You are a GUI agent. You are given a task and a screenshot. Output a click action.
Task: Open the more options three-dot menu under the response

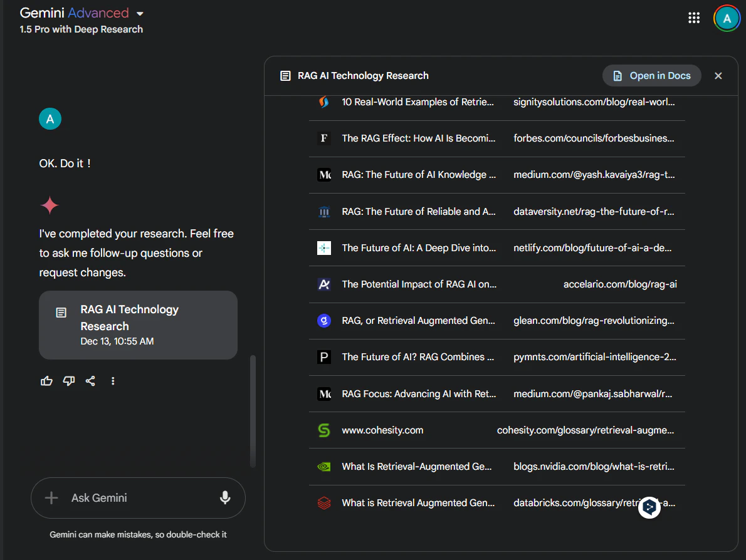[113, 381]
